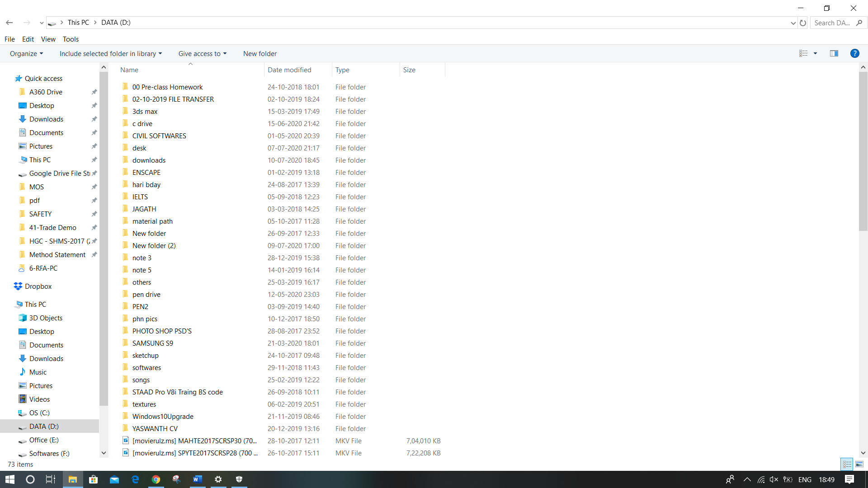This screenshot has width=868, height=488.
Task: Open Microsoft Word from the taskbar
Action: click(198, 479)
